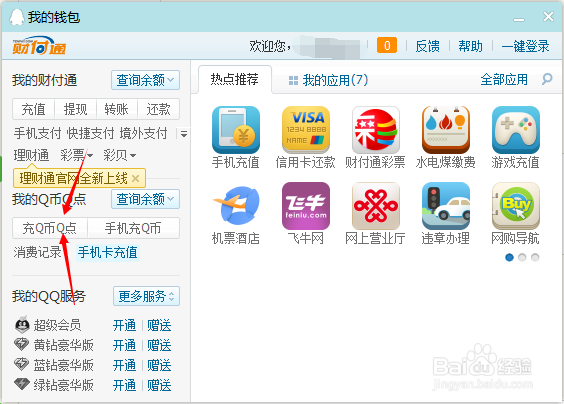
Task: Dismiss the 理财通官网全新上线 tooltip with X
Action: [x=136, y=178]
